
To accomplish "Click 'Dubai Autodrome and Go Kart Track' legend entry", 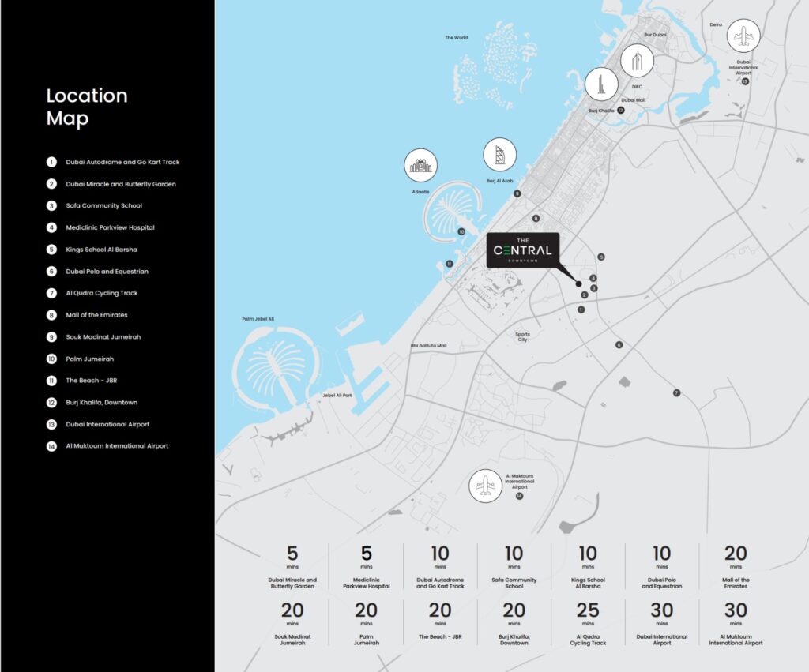I will pyautogui.click(x=122, y=162).
